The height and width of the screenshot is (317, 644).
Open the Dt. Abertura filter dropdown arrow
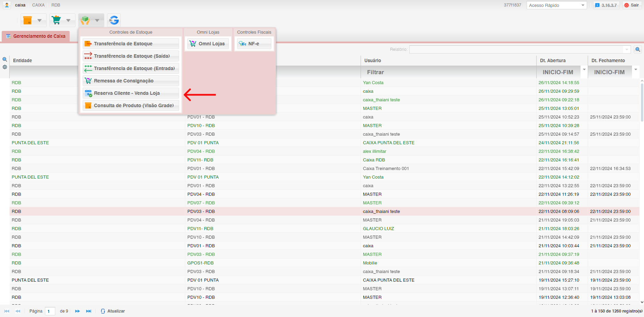point(584,70)
